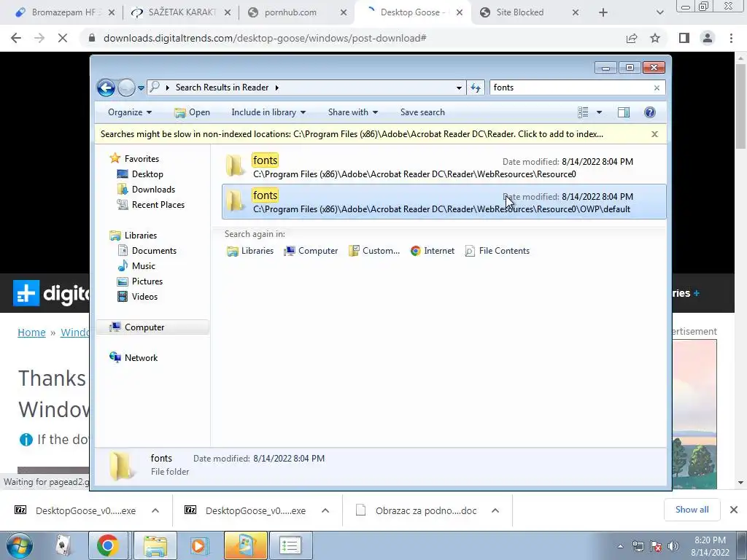The image size is (747, 560).
Task: Open Explorer help icon
Action: tap(650, 112)
